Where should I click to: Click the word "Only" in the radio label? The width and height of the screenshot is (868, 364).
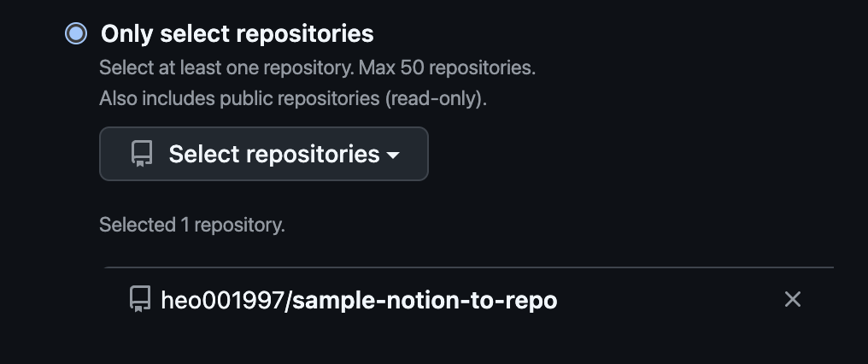[123, 34]
